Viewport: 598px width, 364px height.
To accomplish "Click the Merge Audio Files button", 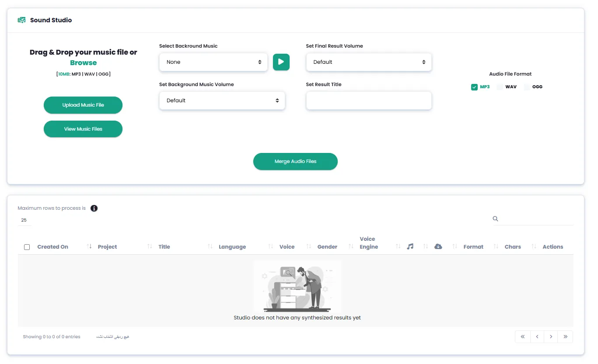I will pos(295,161).
